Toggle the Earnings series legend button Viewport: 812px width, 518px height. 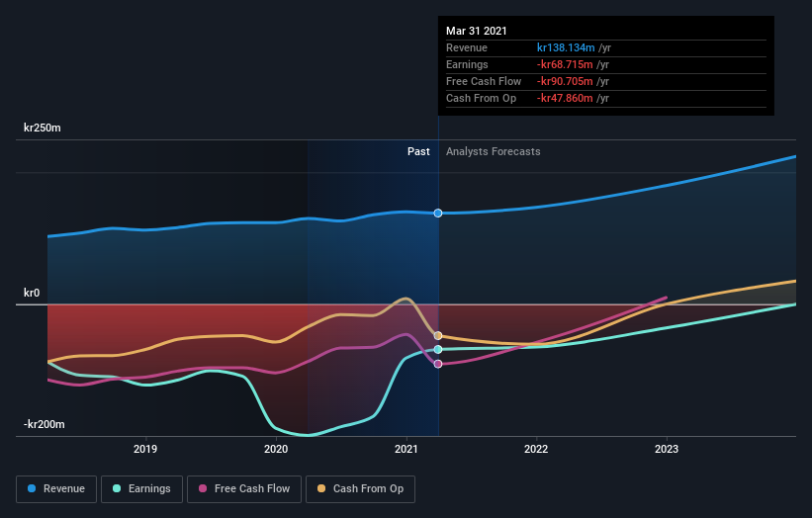tap(141, 489)
